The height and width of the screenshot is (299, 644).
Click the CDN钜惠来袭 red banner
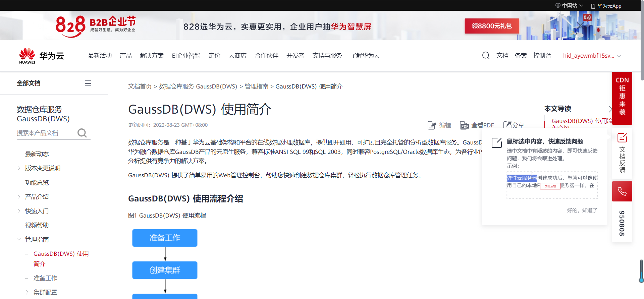tap(622, 98)
